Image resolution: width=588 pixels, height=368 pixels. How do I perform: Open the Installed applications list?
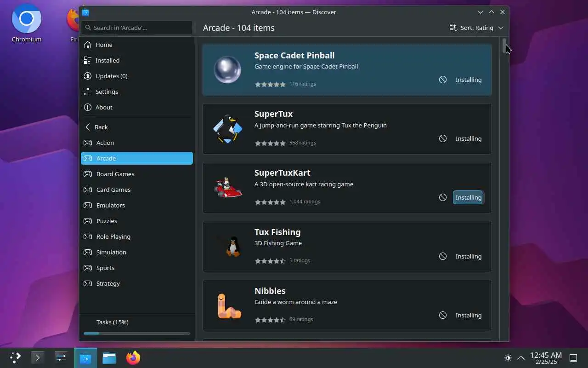137,60
